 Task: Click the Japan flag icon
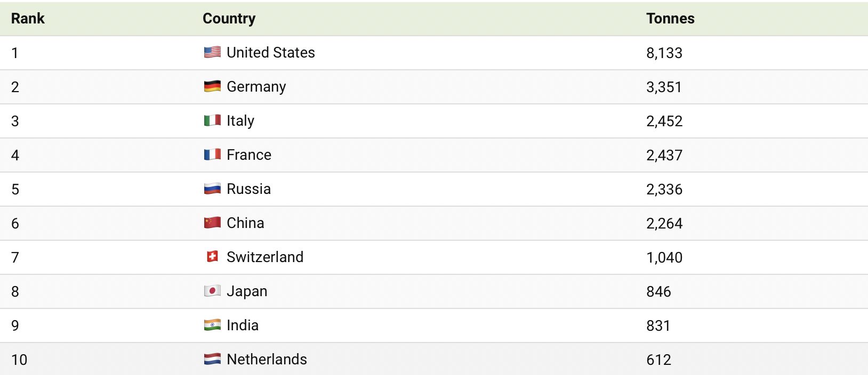click(212, 291)
